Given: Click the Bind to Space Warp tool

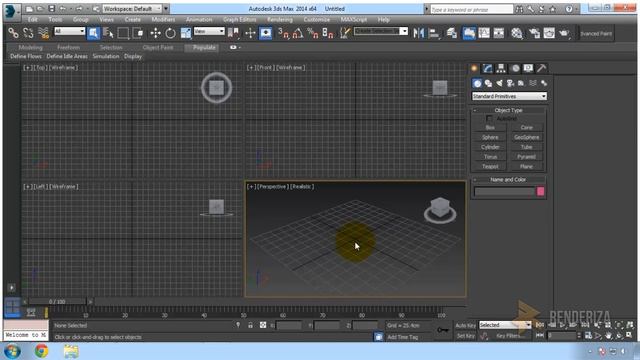Looking at the screenshot, I should (43, 33).
